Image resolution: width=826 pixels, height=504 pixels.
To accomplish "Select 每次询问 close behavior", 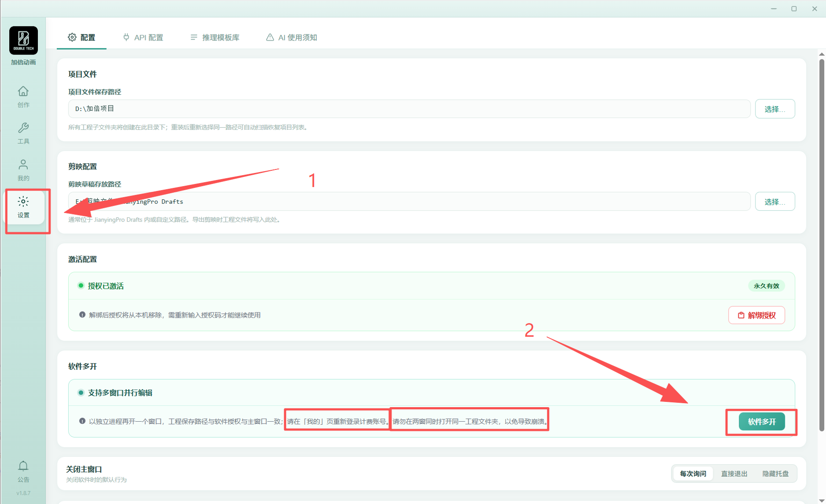I will tap(693, 474).
